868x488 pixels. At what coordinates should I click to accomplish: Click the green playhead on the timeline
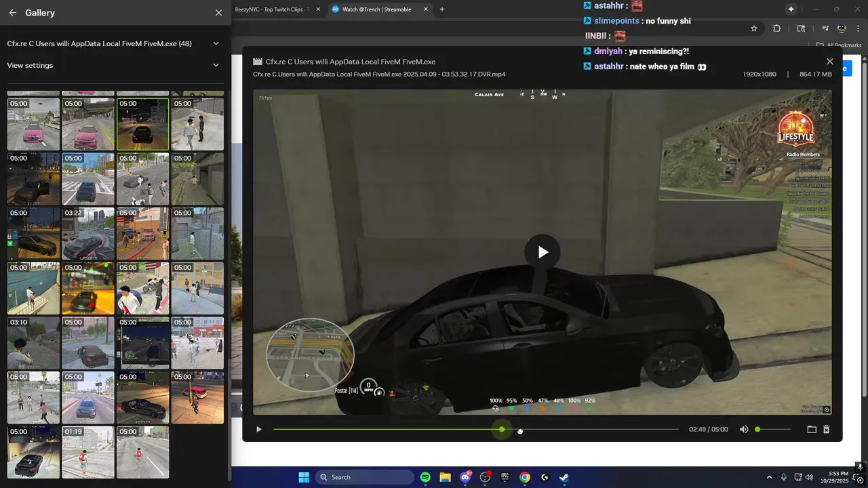pyautogui.click(x=502, y=429)
